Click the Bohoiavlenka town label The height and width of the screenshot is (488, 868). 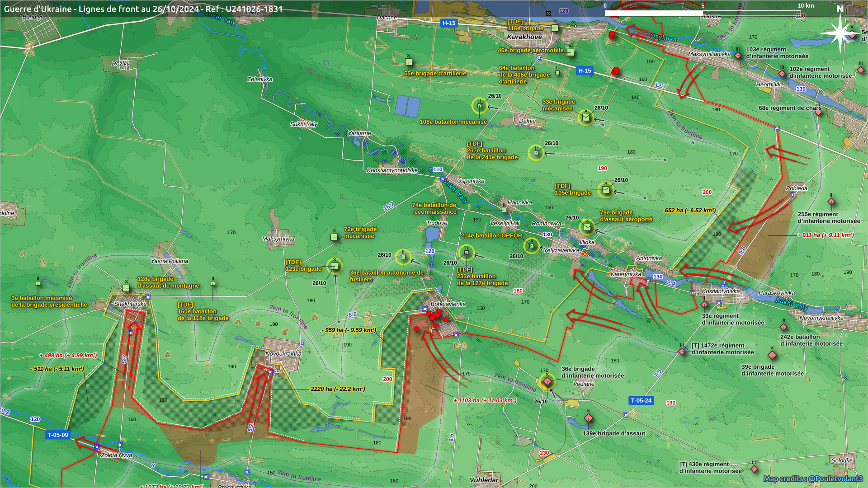[x=448, y=304]
